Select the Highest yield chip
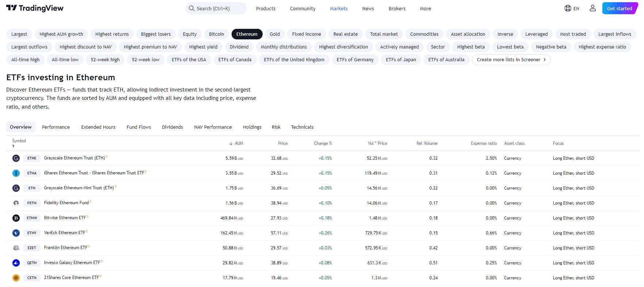 (203, 47)
